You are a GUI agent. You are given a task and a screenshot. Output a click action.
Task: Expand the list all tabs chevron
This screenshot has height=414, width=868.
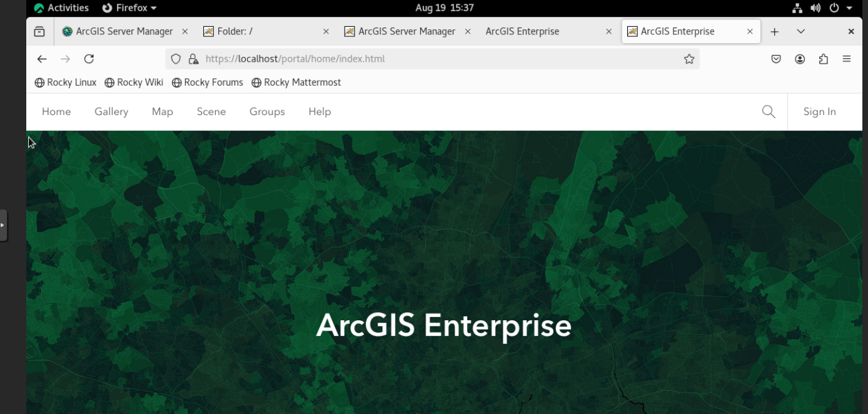(x=800, y=31)
